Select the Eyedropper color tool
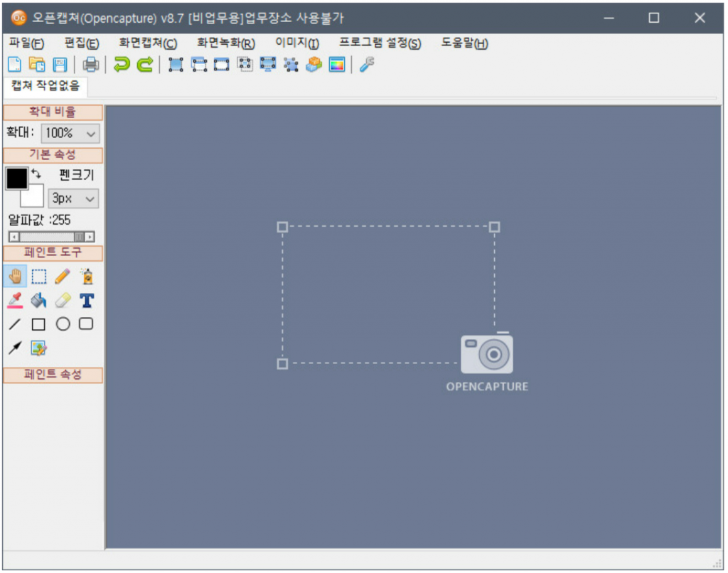 16,301
